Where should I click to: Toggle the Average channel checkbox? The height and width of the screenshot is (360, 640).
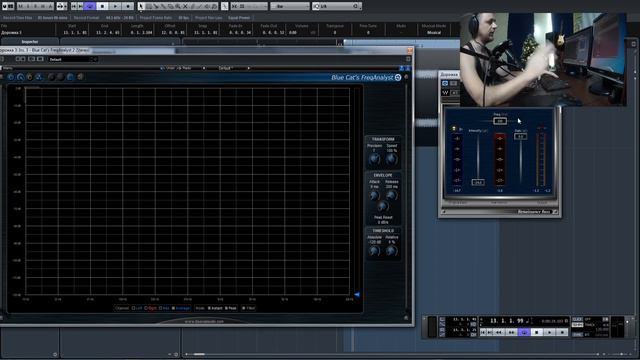point(173,308)
